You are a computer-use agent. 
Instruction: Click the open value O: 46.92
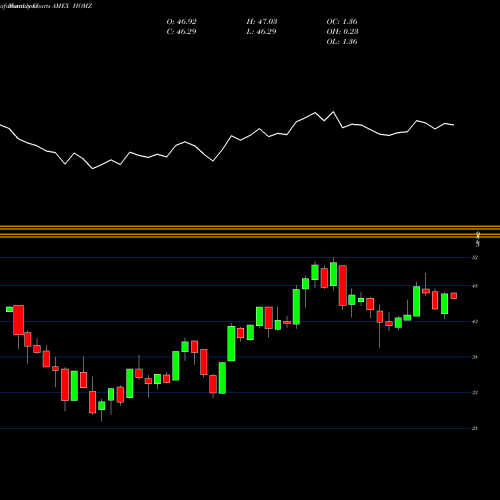point(181,22)
